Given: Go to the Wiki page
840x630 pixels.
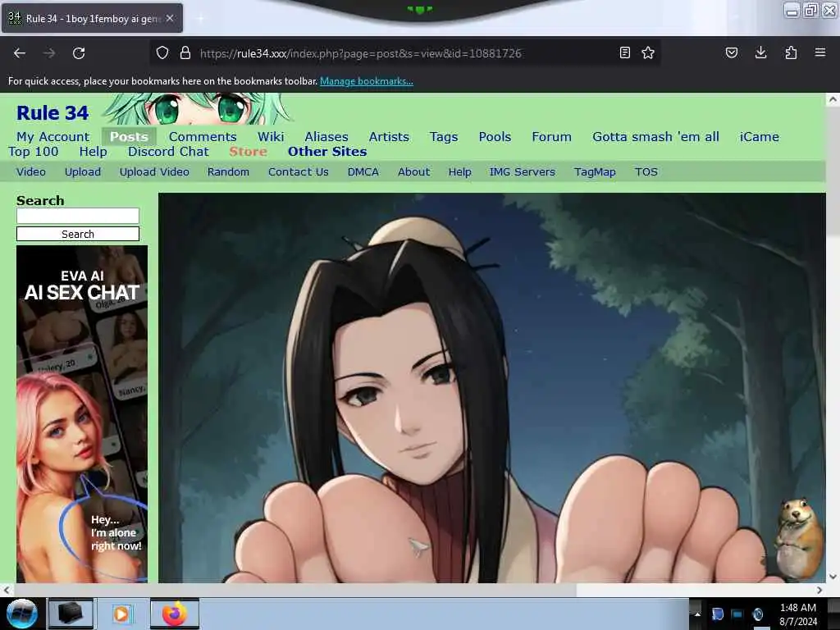Looking at the screenshot, I should [x=271, y=137].
